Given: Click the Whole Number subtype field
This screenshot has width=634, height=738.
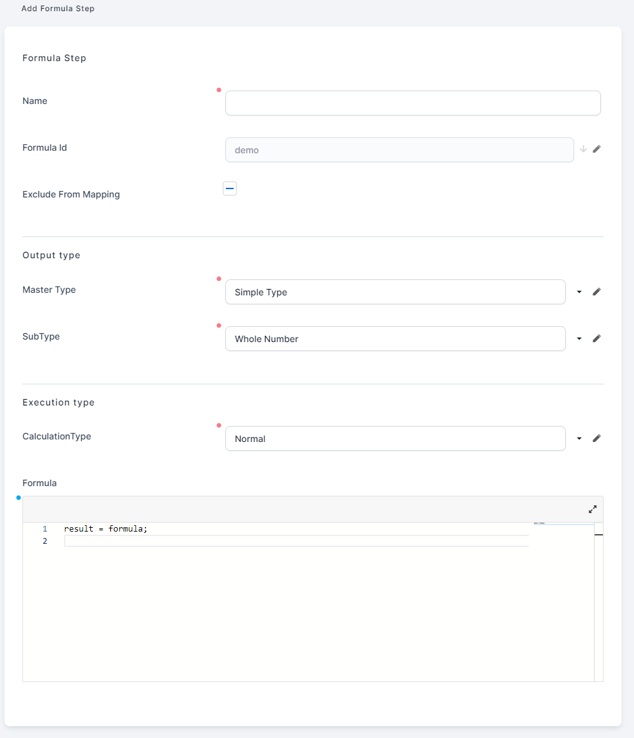Looking at the screenshot, I should pos(395,339).
